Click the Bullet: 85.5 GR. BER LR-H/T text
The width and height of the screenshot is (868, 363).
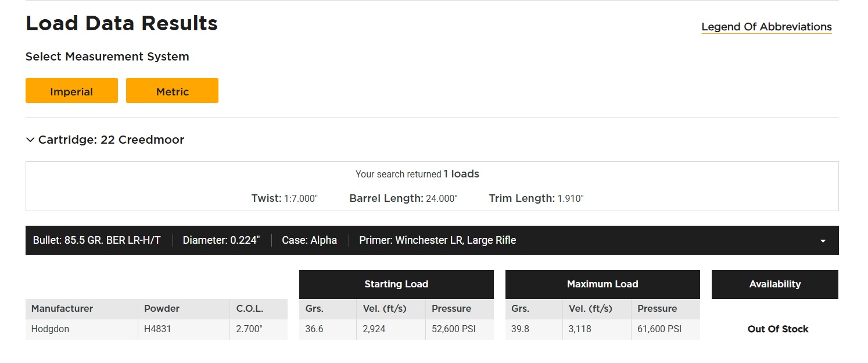[x=96, y=240]
